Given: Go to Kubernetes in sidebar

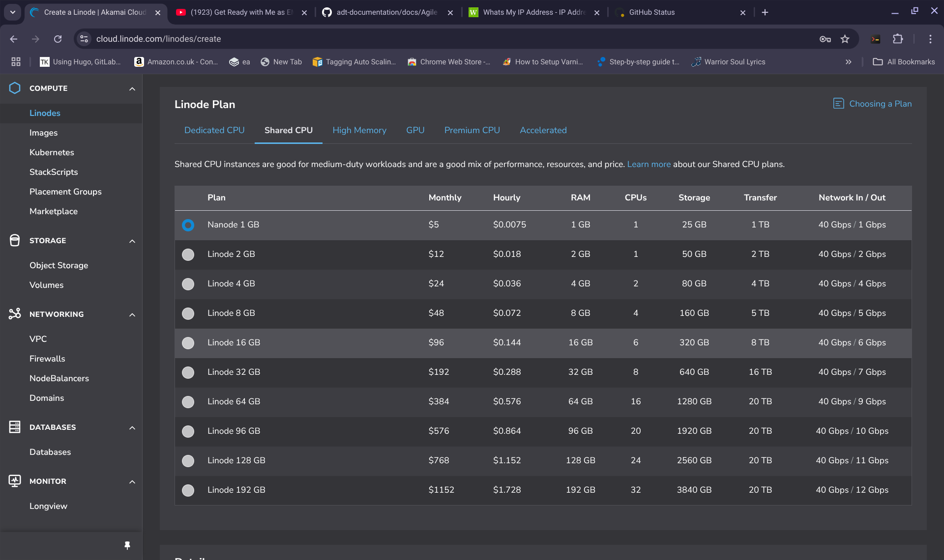Looking at the screenshot, I should 52,152.
